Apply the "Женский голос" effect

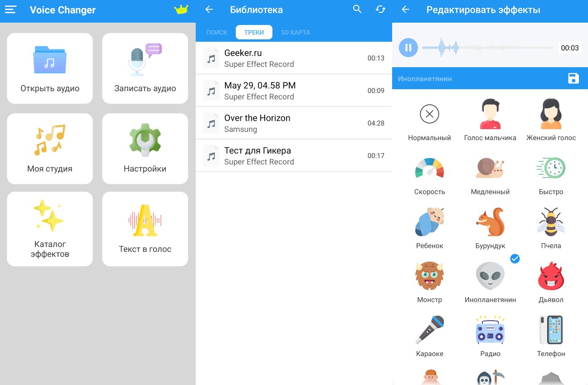point(551,120)
